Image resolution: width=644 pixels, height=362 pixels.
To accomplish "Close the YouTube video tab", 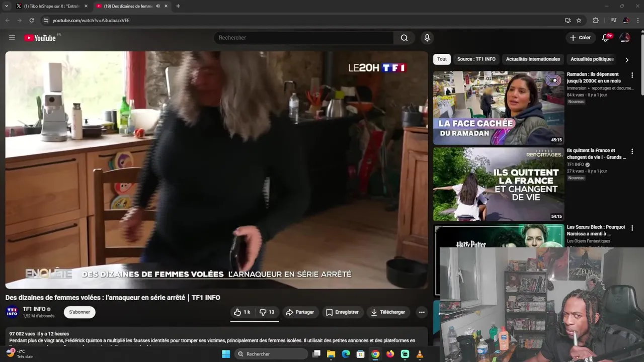I will coord(166,6).
